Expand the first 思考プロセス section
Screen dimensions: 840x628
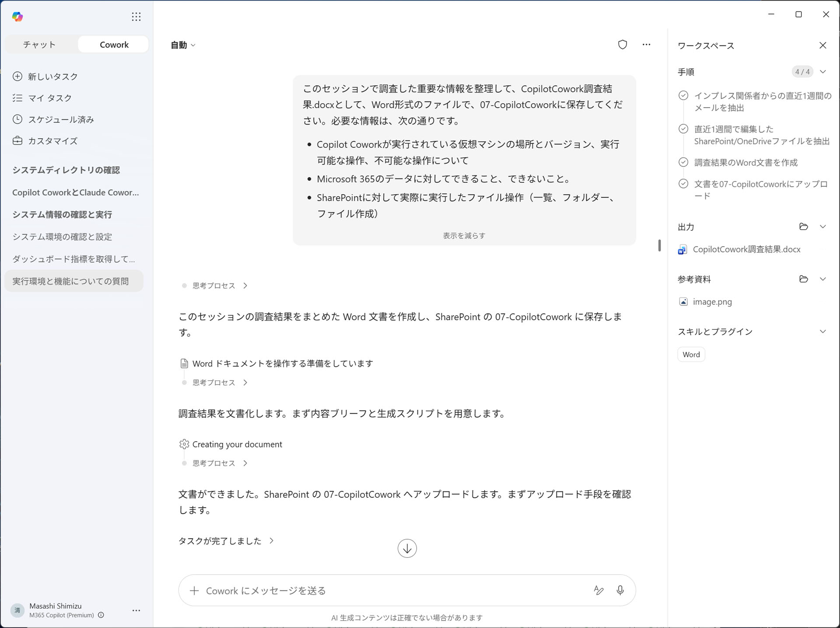220,286
